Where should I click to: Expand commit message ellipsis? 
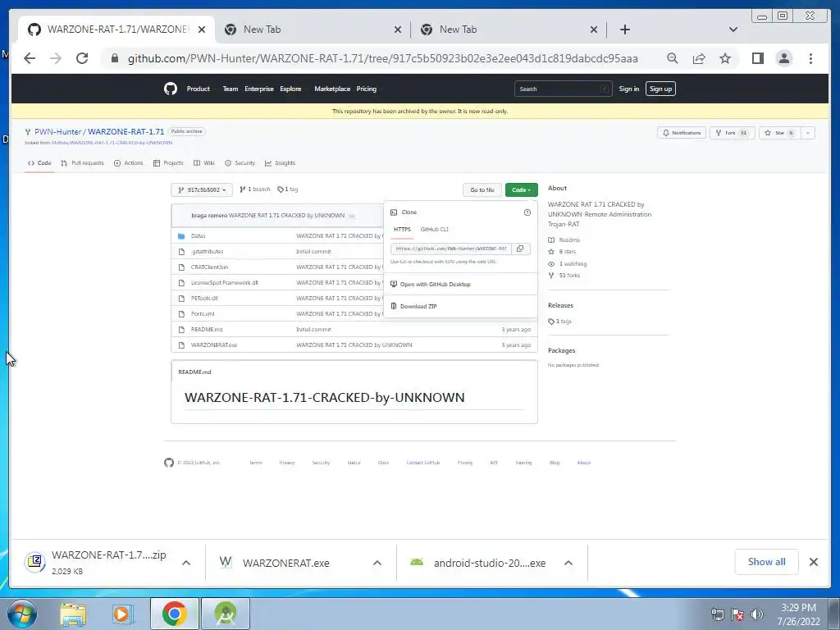point(352,216)
